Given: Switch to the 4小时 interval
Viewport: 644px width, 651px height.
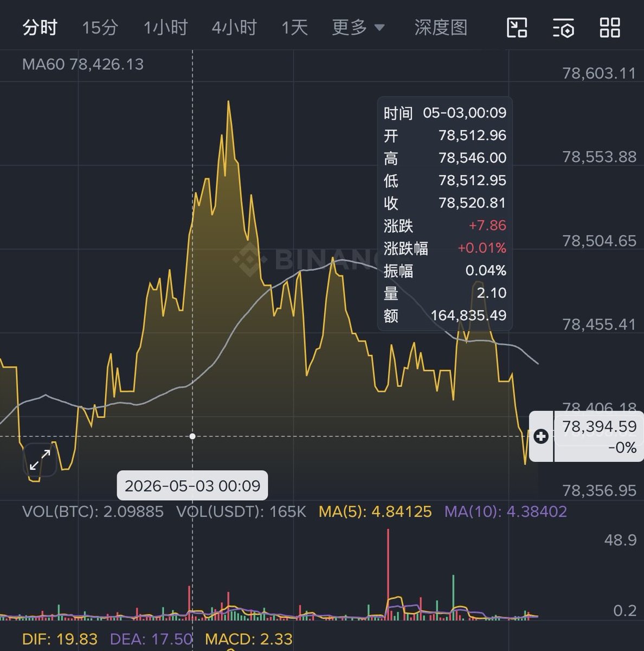Looking at the screenshot, I should click(x=234, y=27).
